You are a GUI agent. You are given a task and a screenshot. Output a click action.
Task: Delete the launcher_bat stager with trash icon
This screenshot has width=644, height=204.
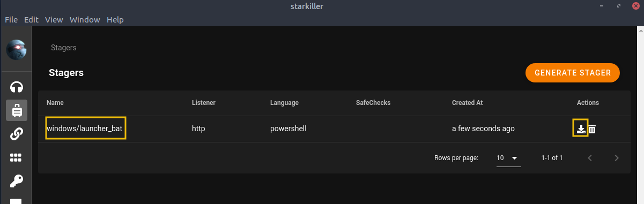592,129
